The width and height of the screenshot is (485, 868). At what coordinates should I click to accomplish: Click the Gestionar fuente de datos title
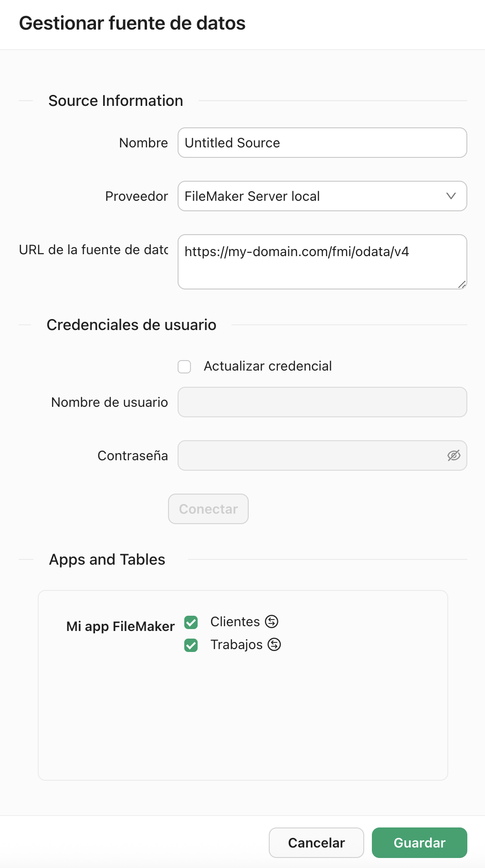tap(132, 23)
